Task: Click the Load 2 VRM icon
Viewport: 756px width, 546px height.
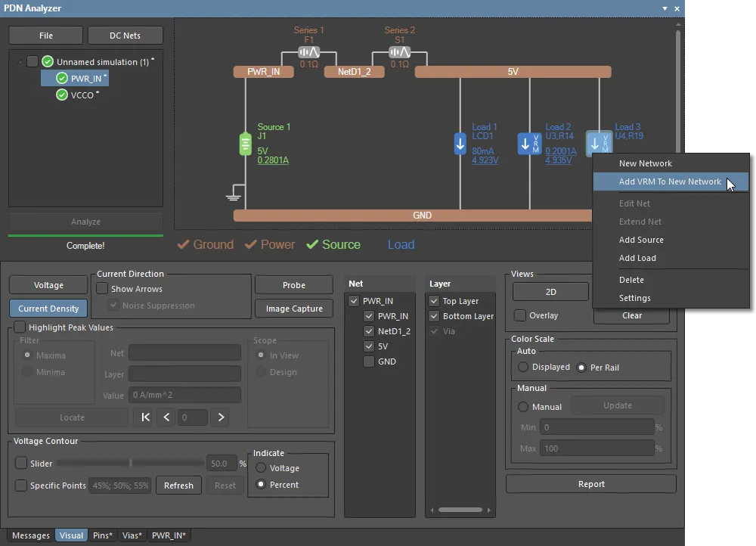Action: (529, 144)
